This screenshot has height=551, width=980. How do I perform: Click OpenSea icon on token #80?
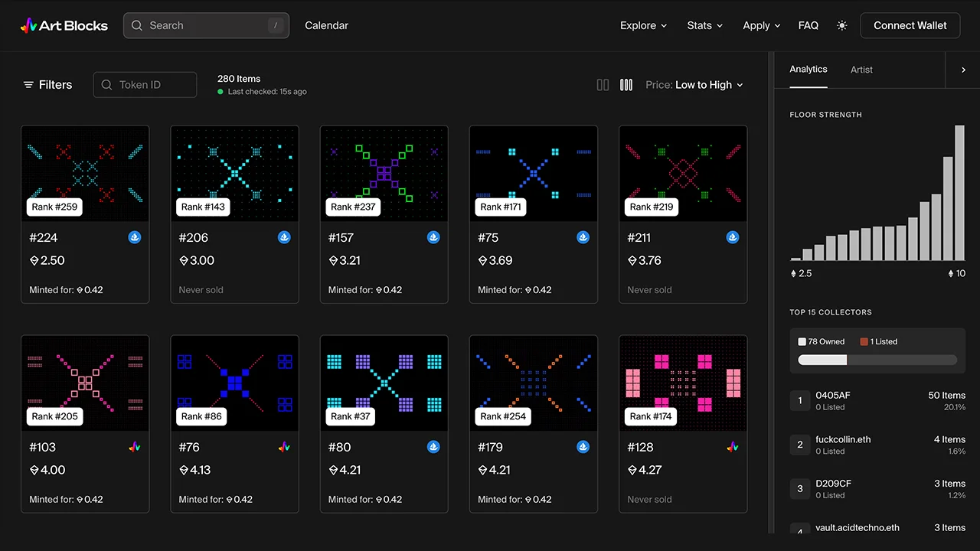(x=433, y=447)
